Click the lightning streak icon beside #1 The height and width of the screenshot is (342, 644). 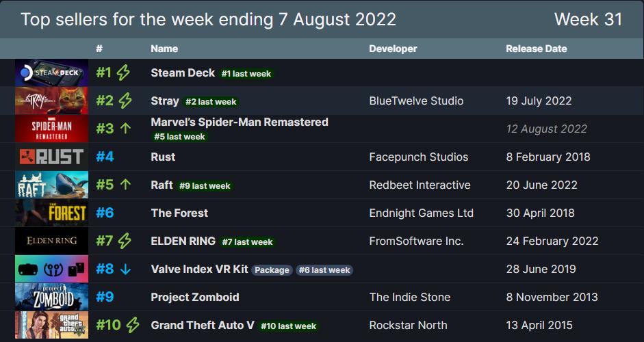pyautogui.click(x=123, y=73)
